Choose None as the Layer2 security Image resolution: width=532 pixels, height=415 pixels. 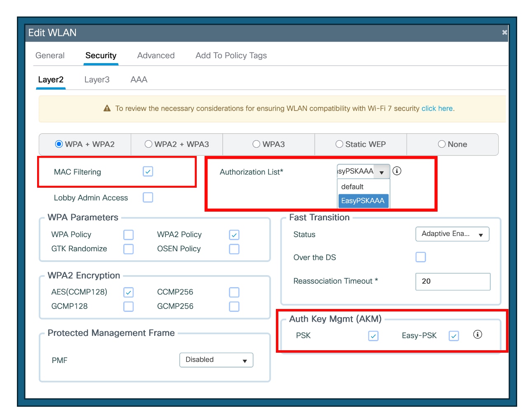(442, 144)
